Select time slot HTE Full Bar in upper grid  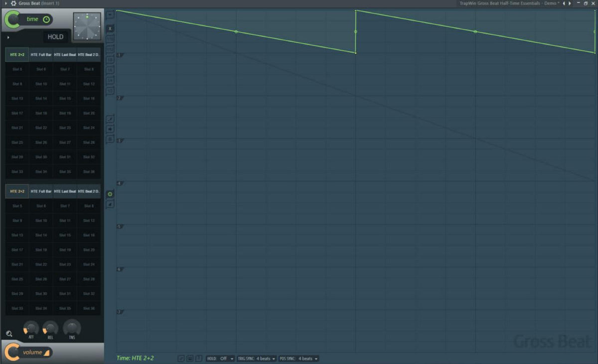[41, 54]
